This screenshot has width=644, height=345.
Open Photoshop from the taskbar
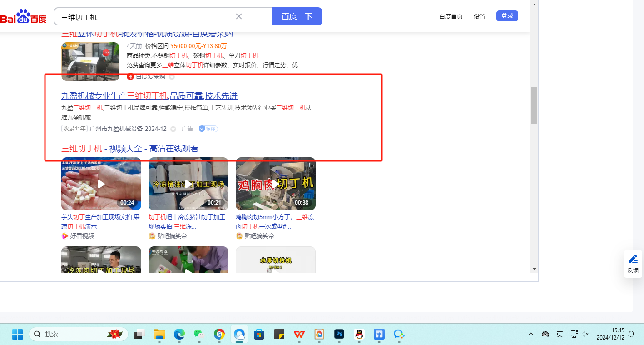click(339, 334)
